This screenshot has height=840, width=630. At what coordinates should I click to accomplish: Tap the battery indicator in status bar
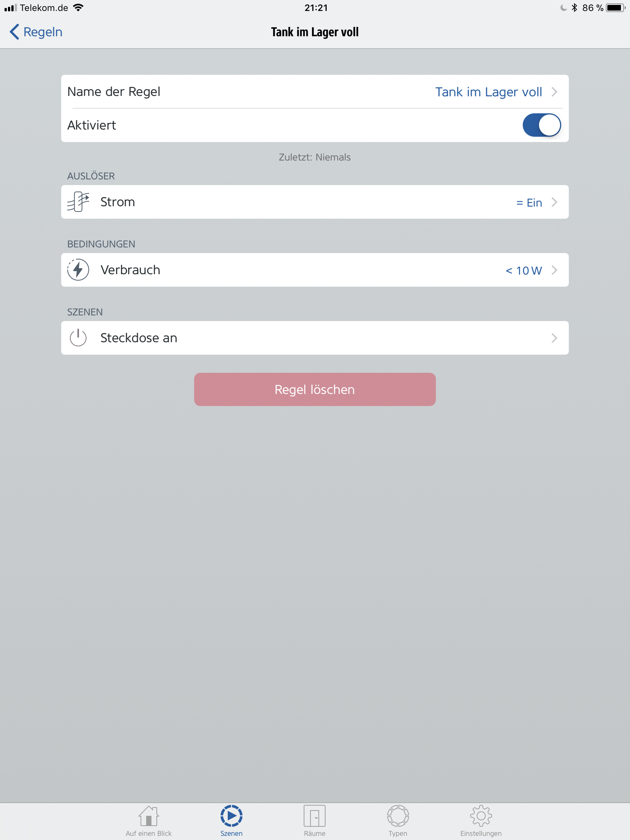(x=615, y=8)
